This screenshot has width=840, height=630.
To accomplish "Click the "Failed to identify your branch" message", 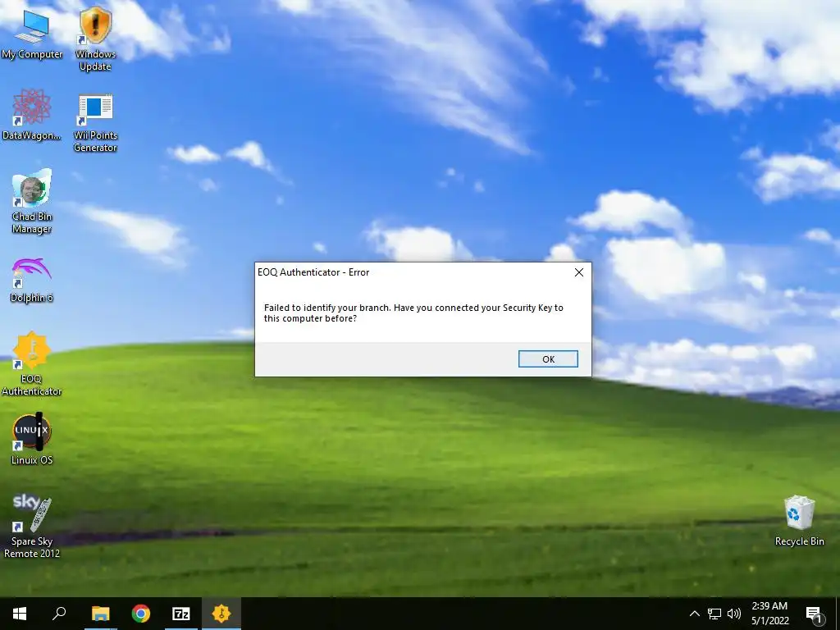I will click(413, 313).
